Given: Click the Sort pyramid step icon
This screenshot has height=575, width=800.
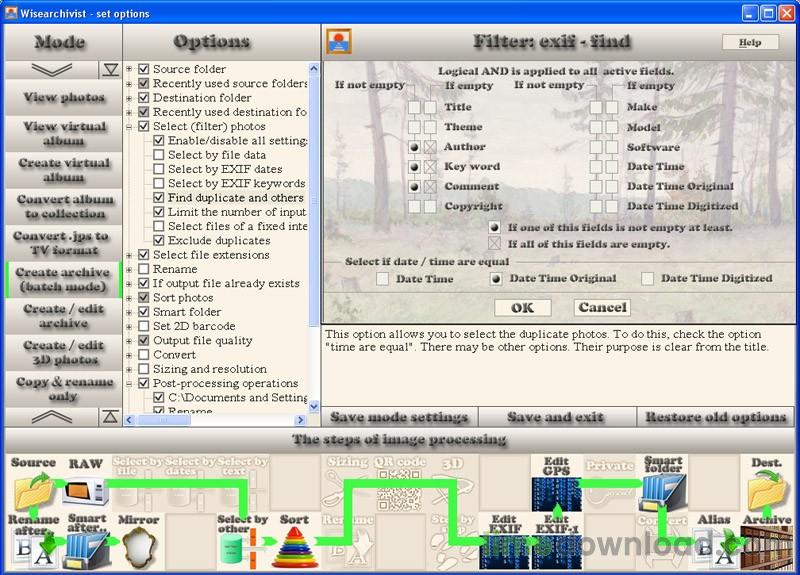Looking at the screenshot, I should [x=295, y=548].
